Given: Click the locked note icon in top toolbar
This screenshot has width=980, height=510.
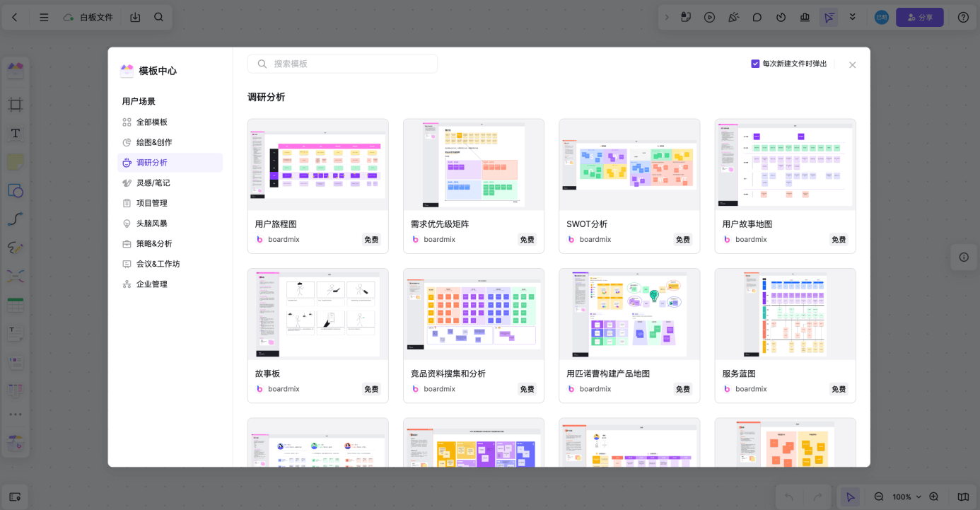Looking at the screenshot, I should point(686,17).
